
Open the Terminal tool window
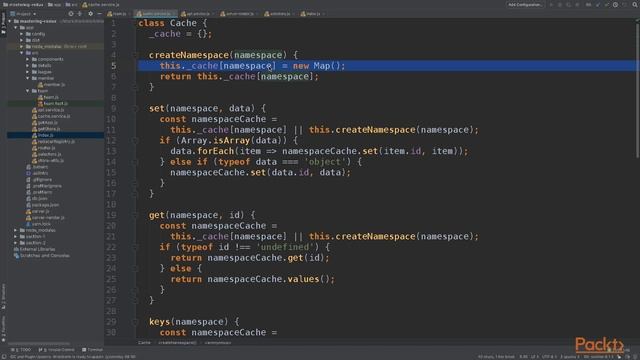tap(92, 350)
